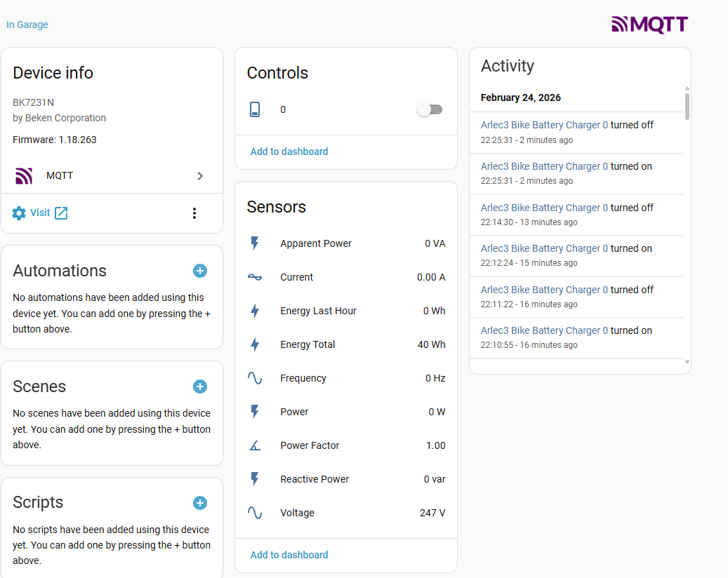Click the Activity scrollbar down arrow
The width and height of the screenshot is (728, 578).
tap(687, 362)
